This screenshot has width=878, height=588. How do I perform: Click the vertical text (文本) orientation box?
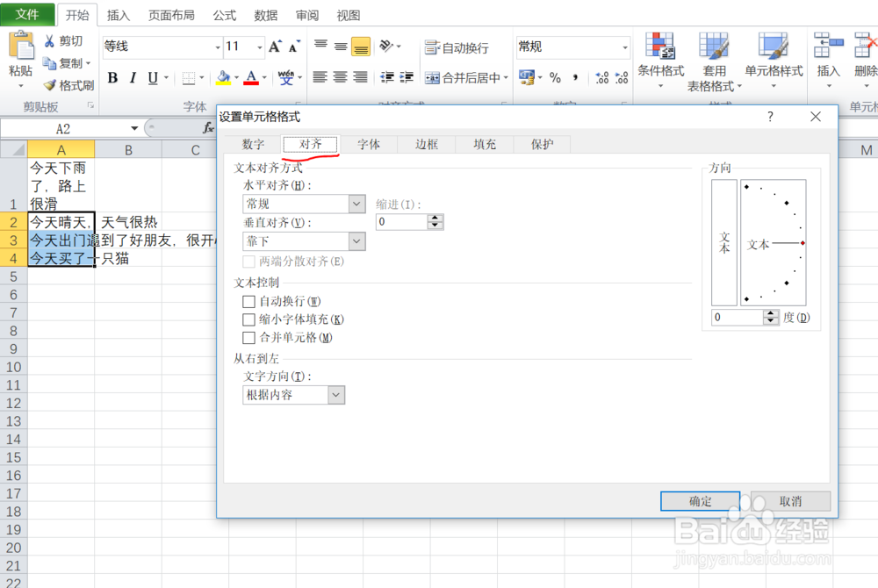724,242
